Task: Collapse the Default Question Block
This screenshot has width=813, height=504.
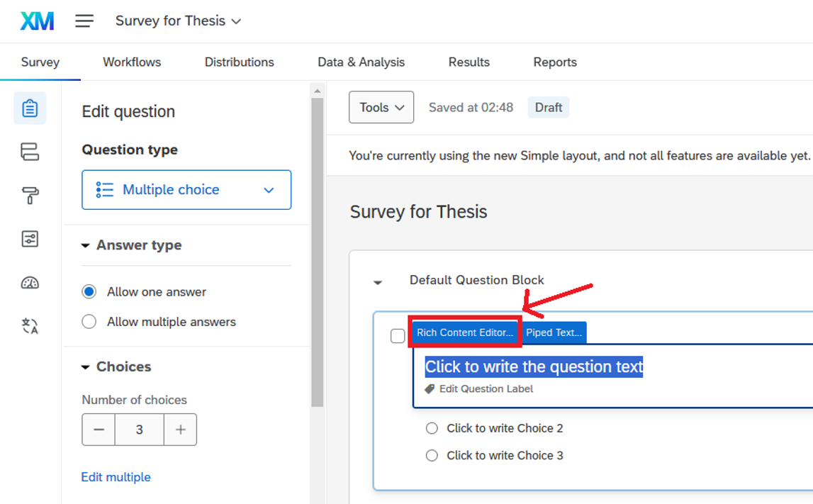Action: (x=378, y=281)
